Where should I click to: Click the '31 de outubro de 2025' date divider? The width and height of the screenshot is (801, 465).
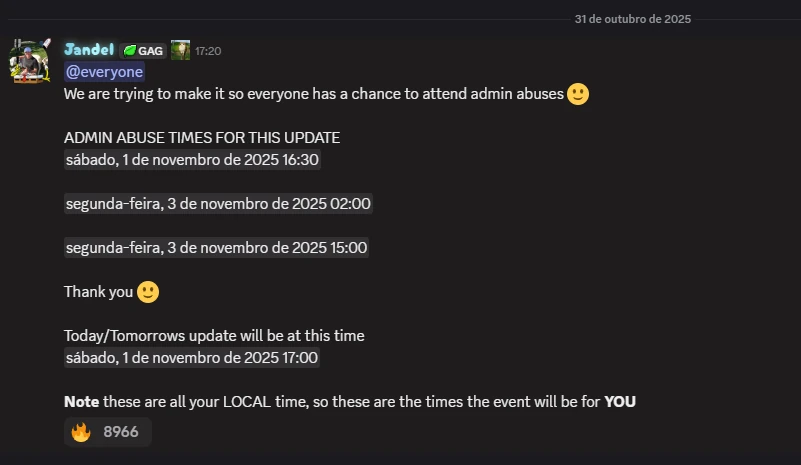tap(632, 19)
